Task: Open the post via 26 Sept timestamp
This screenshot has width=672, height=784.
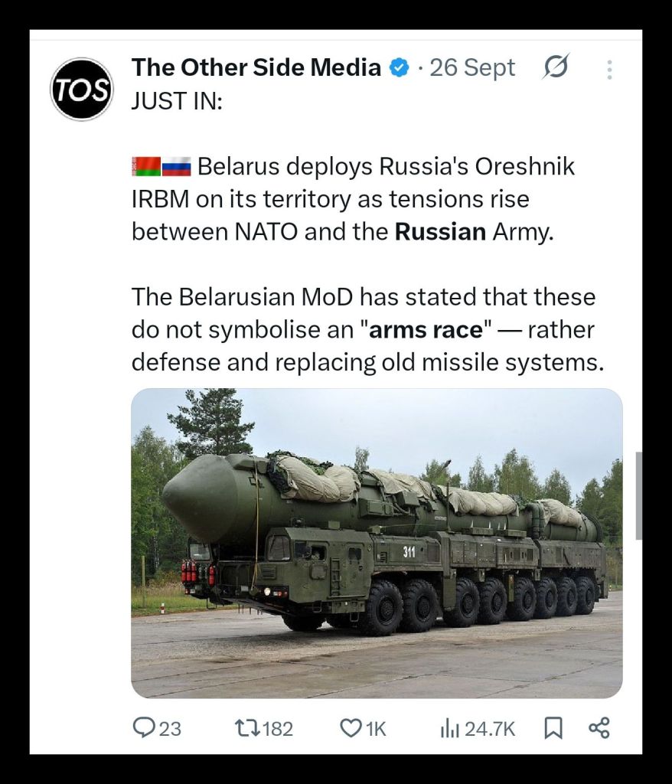Action: click(x=472, y=67)
